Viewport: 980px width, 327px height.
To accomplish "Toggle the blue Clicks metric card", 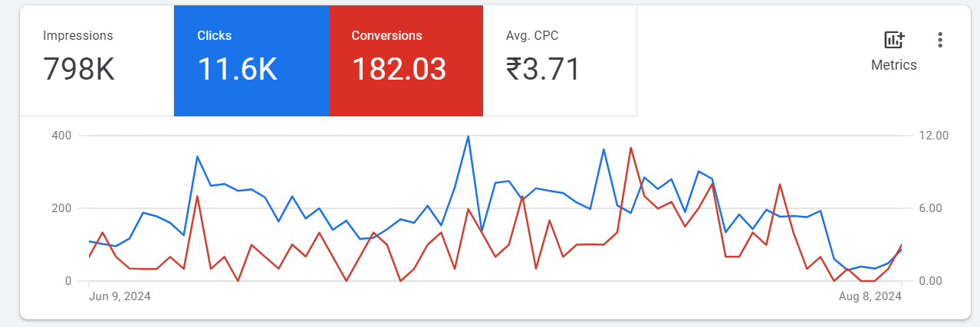I will click(252, 60).
